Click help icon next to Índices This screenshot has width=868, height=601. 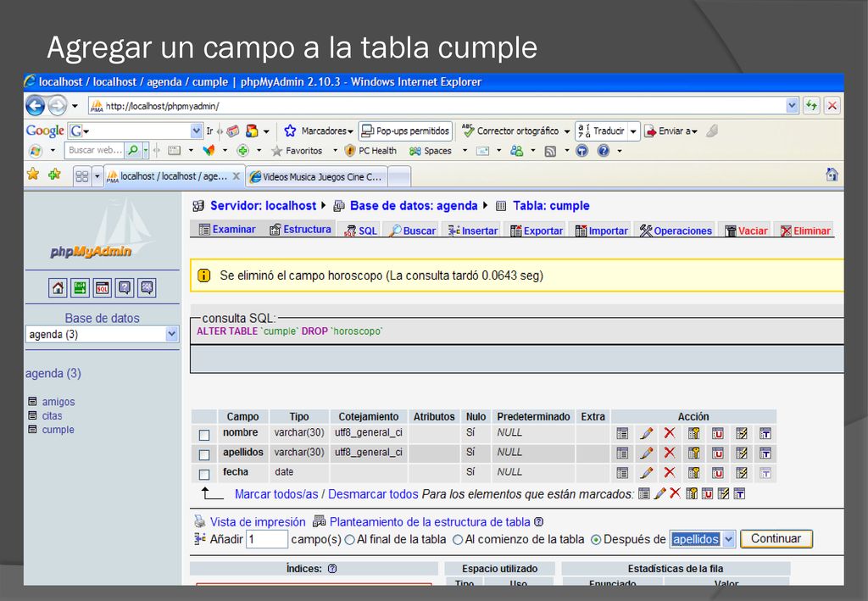(332, 568)
